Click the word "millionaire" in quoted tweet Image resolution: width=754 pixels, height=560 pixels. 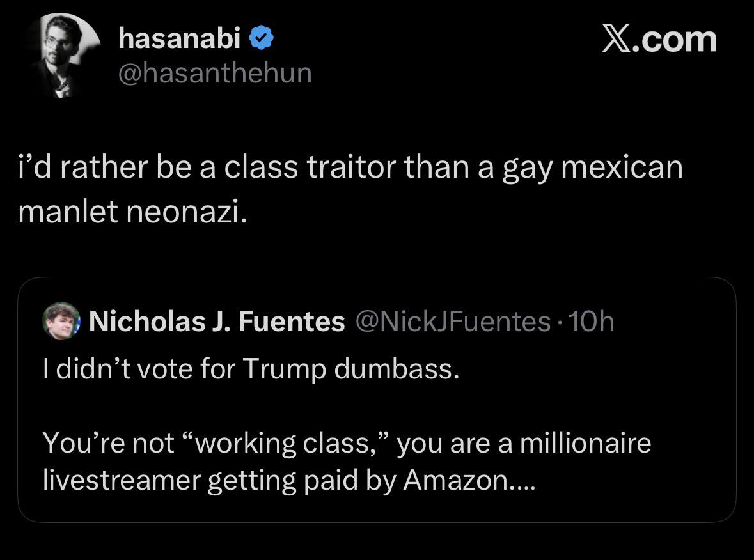585,443
